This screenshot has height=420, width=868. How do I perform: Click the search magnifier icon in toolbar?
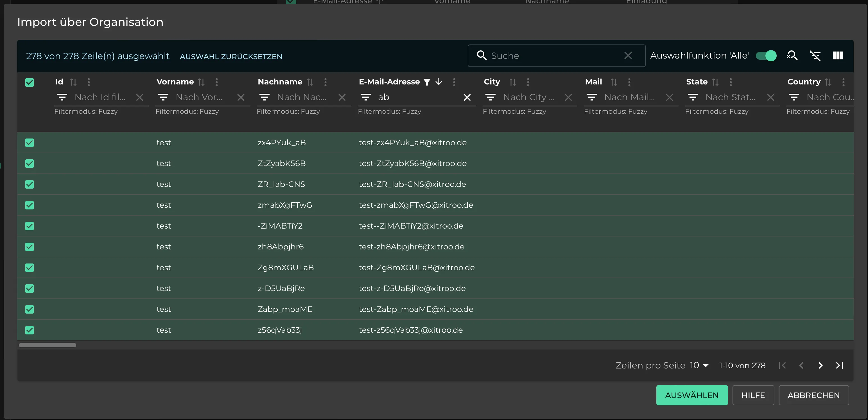tap(793, 55)
